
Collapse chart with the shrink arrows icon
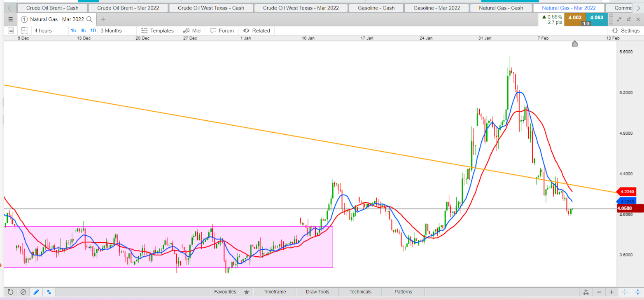[x=619, y=19]
